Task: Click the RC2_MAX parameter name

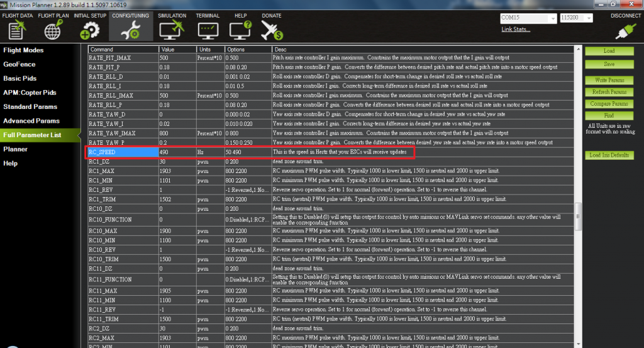Action: coord(101,338)
